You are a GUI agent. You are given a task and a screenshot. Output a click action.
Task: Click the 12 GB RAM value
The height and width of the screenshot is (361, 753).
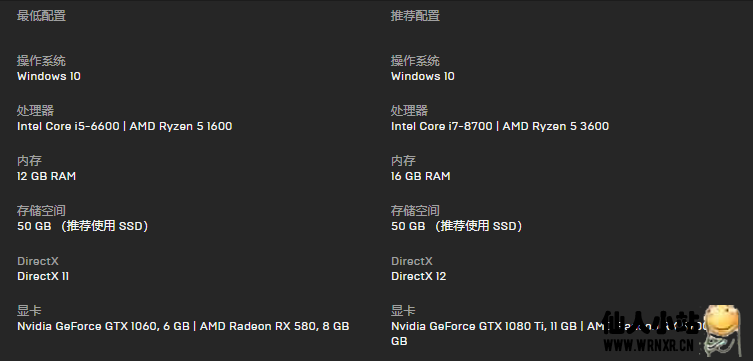pos(47,176)
